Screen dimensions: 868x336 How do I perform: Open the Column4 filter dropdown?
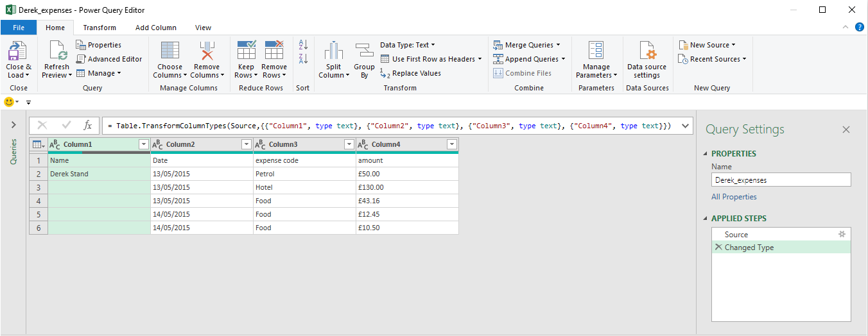(452, 145)
